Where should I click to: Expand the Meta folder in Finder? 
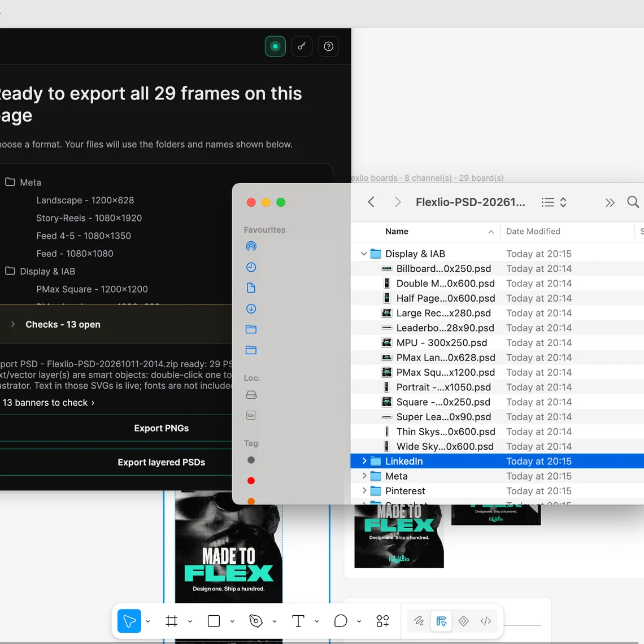[364, 476]
